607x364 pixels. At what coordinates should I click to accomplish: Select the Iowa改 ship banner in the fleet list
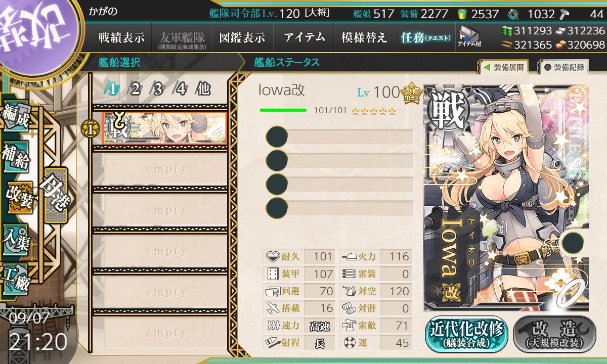coord(164,128)
